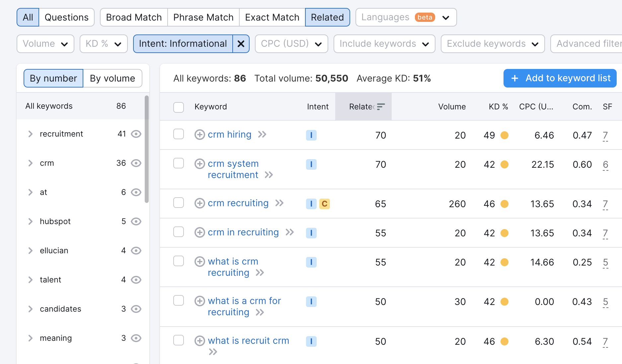The image size is (622, 364).
Task: Click the Related column sort icon
Action: click(x=381, y=106)
